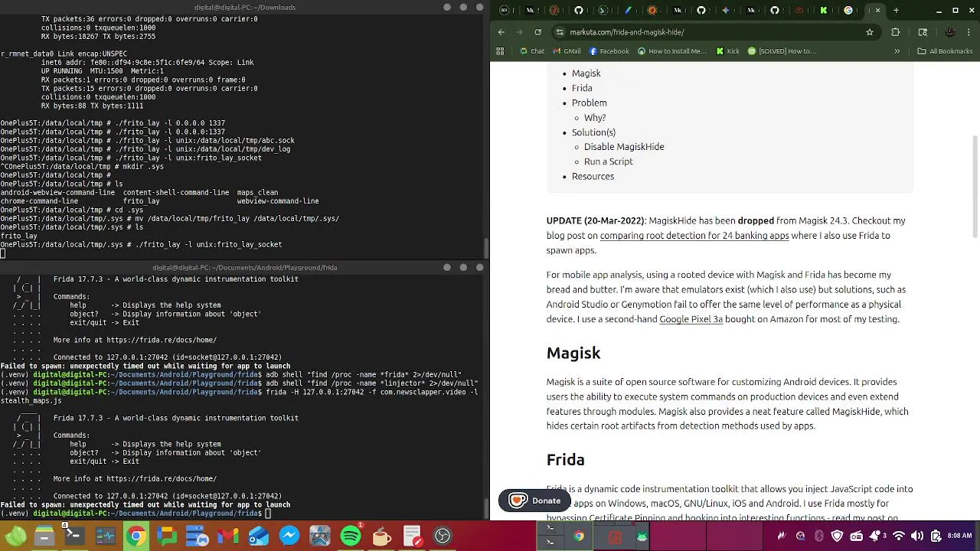
Task: Open the Facebook bookmark
Action: [609, 51]
